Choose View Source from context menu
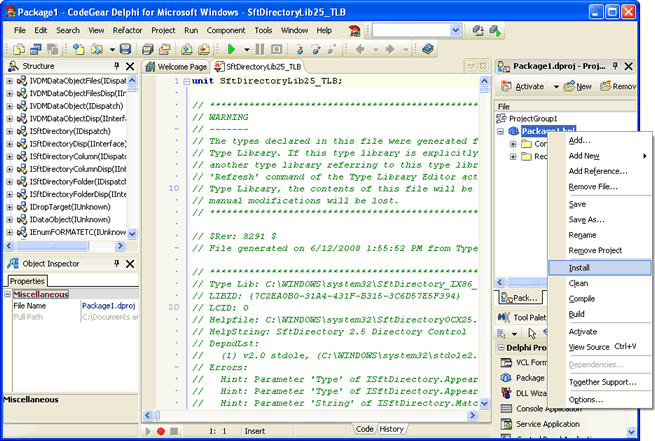This screenshot has height=441, width=655. pos(599,347)
